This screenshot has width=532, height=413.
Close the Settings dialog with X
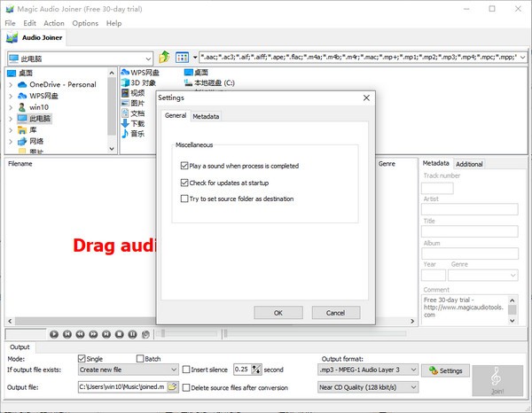point(366,98)
